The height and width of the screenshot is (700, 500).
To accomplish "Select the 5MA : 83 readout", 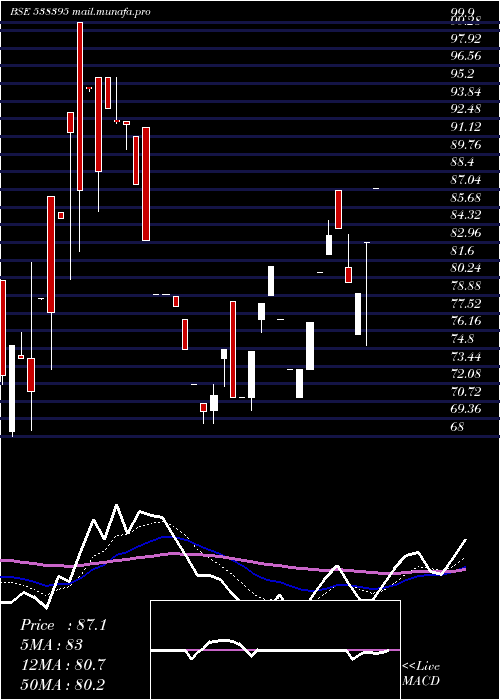I will 52,645.
